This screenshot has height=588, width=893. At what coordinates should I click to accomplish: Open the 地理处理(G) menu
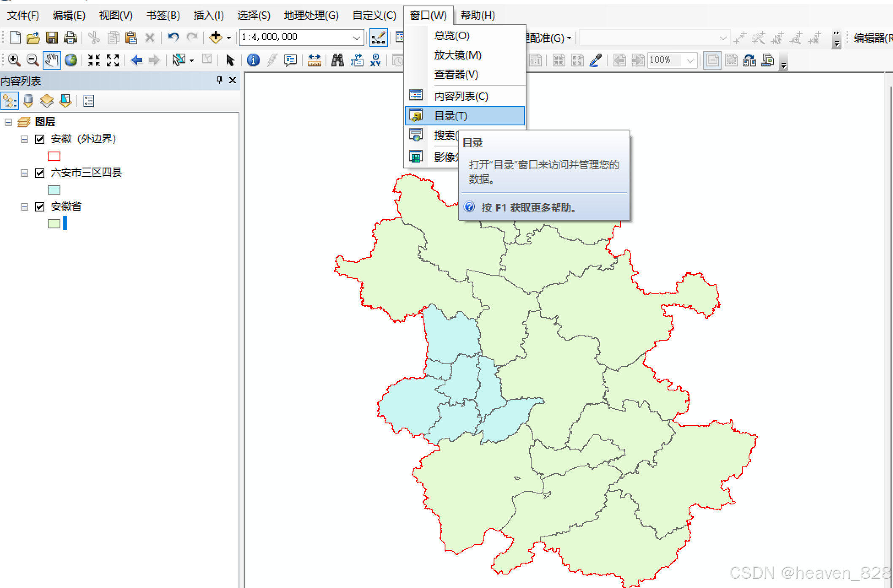tap(311, 16)
